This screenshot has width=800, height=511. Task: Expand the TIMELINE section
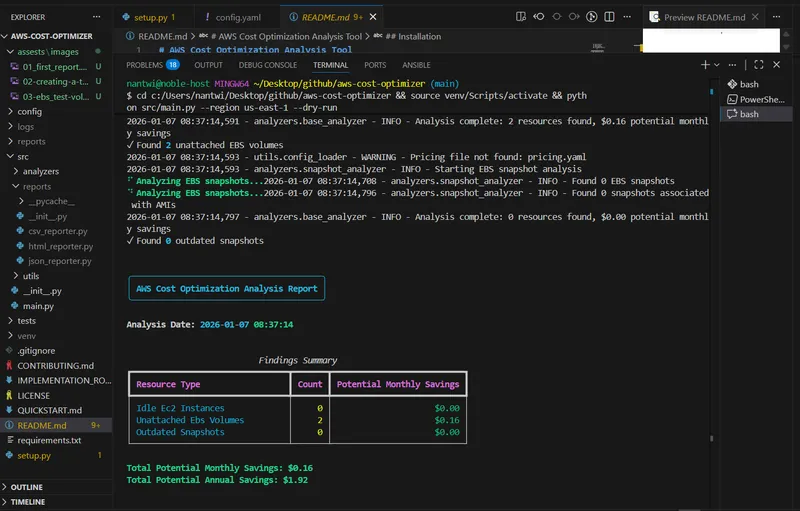(x=56, y=502)
